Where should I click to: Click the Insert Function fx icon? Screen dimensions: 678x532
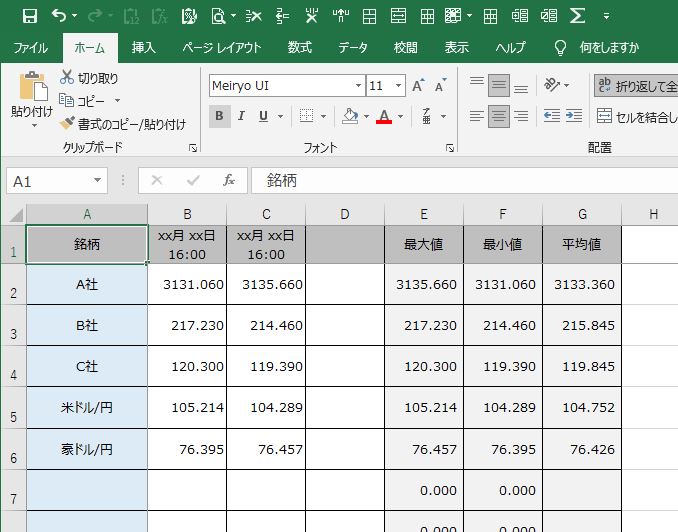(x=229, y=181)
